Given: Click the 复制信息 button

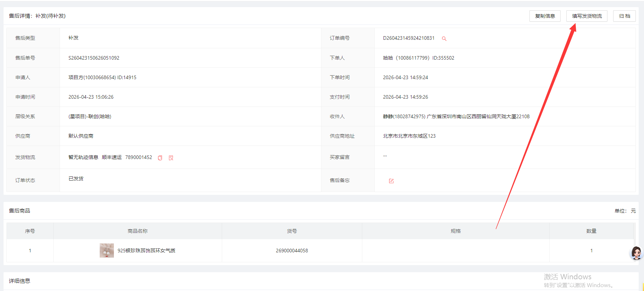Looking at the screenshot, I should pos(545,16).
